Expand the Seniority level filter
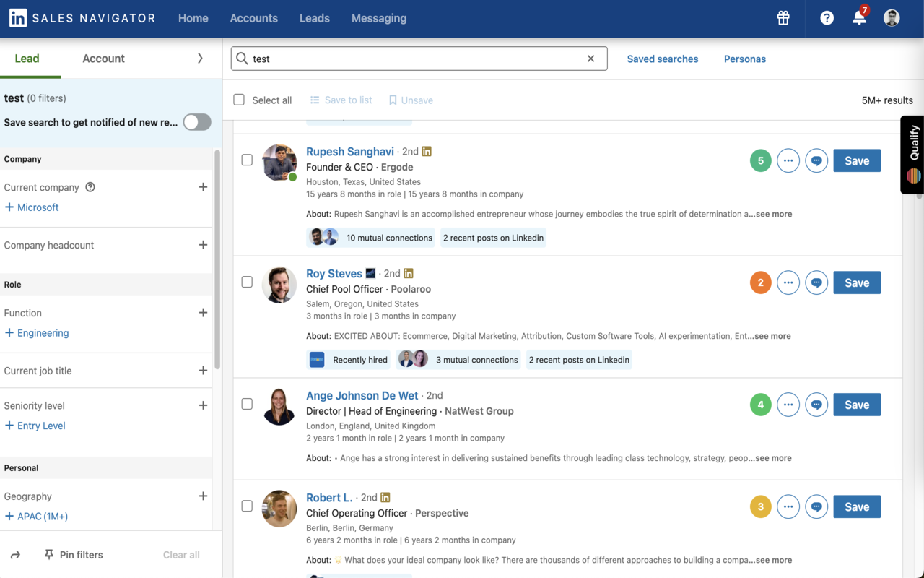Screen dimensions: 924x578 point(203,405)
